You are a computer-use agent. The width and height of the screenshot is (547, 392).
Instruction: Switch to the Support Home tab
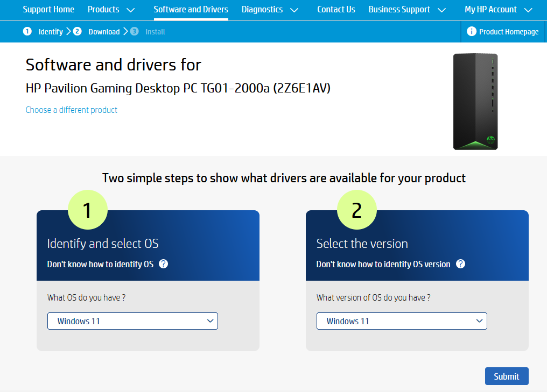(48, 9)
